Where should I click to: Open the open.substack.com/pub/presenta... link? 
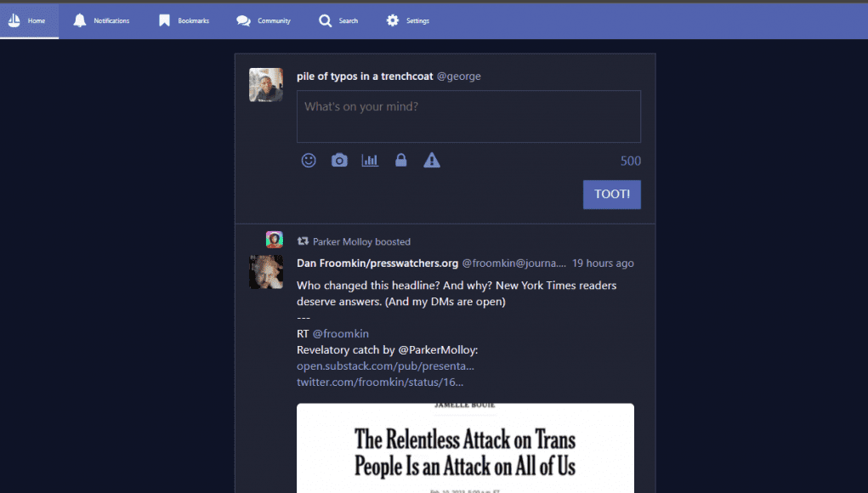click(x=385, y=365)
